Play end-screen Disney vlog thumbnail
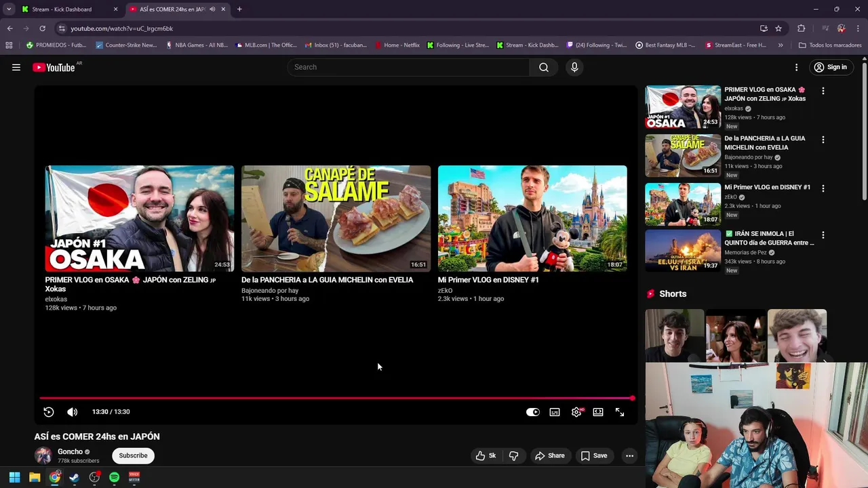The height and width of the screenshot is (488, 868). (532, 218)
